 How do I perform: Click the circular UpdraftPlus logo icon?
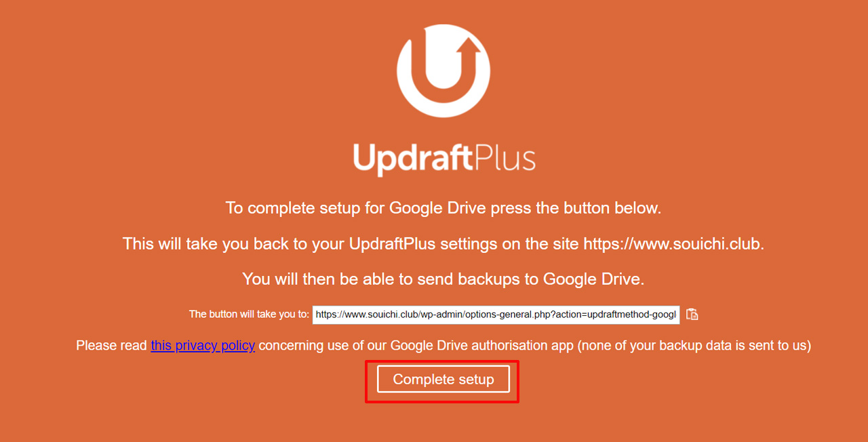coord(443,71)
